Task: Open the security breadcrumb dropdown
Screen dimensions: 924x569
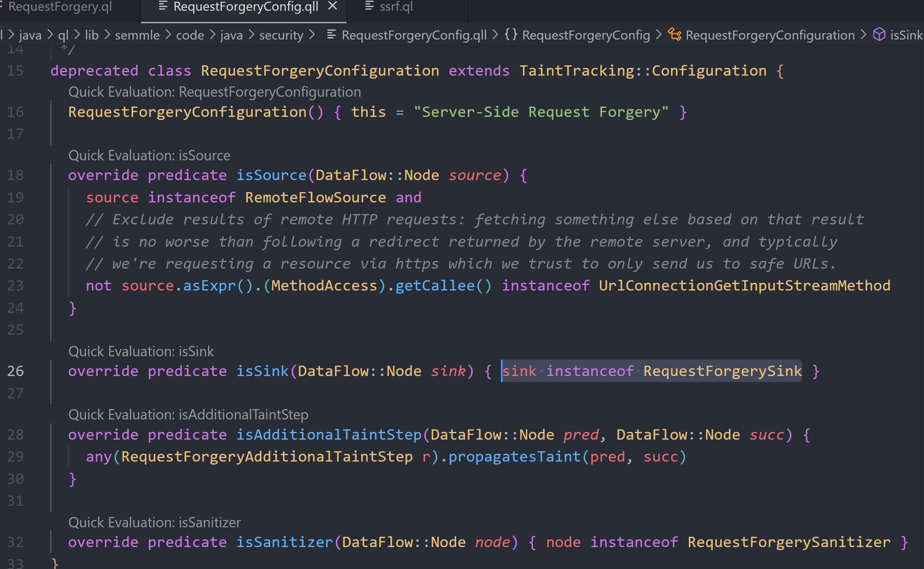Action: tap(281, 35)
